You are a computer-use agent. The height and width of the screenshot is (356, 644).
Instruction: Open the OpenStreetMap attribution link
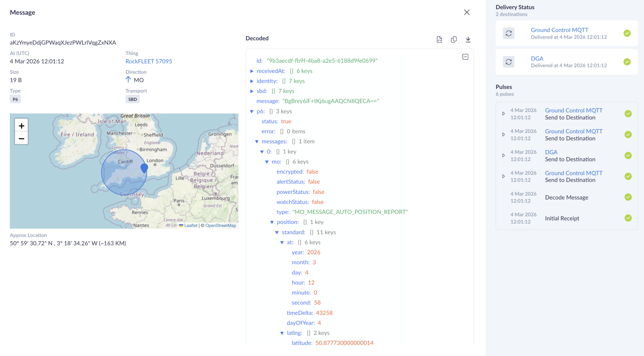point(221,225)
